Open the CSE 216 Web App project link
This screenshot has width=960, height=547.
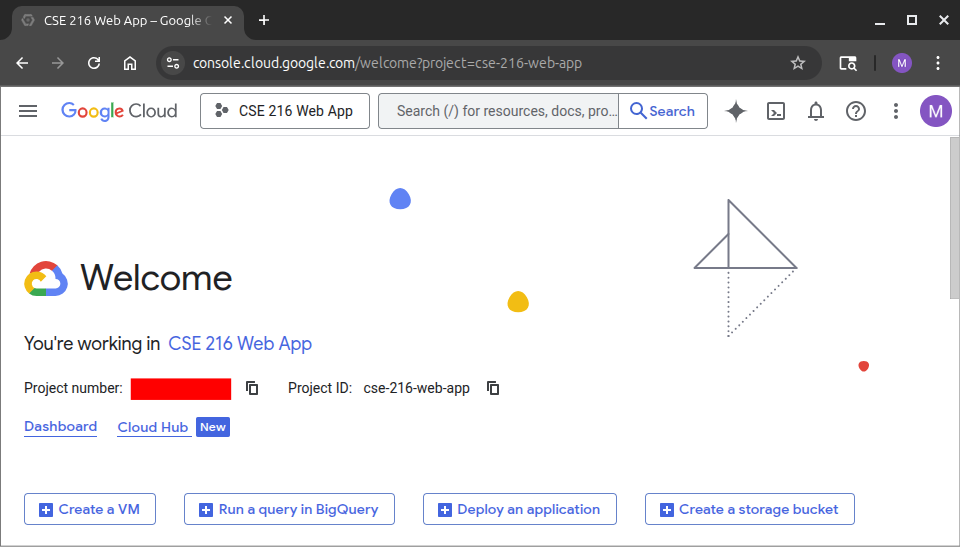[x=240, y=344]
